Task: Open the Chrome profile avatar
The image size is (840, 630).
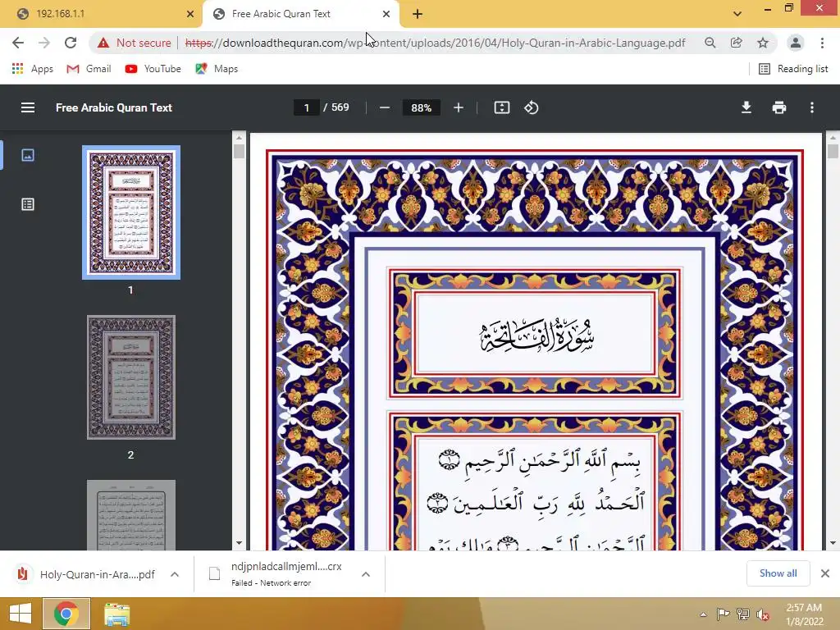Action: coord(796,43)
